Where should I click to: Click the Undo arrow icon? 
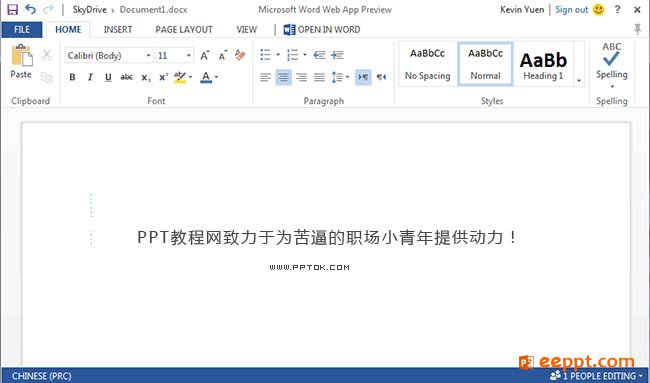click(30, 9)
